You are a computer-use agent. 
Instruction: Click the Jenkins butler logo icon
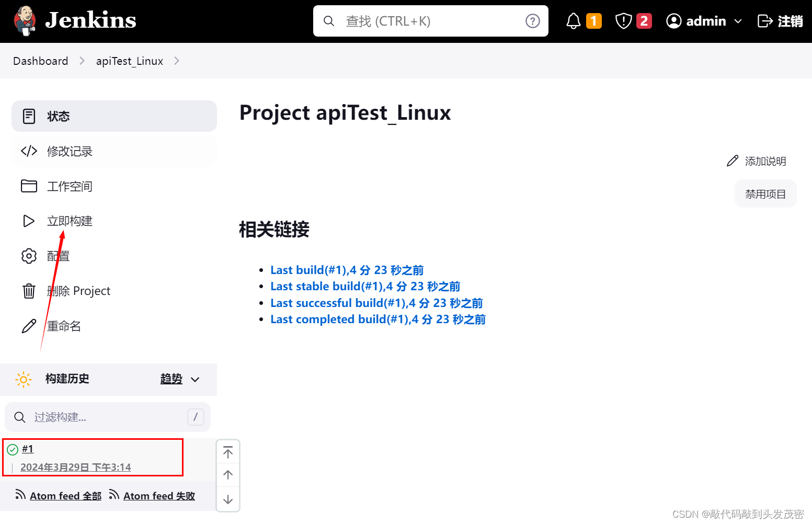(25, 21)
